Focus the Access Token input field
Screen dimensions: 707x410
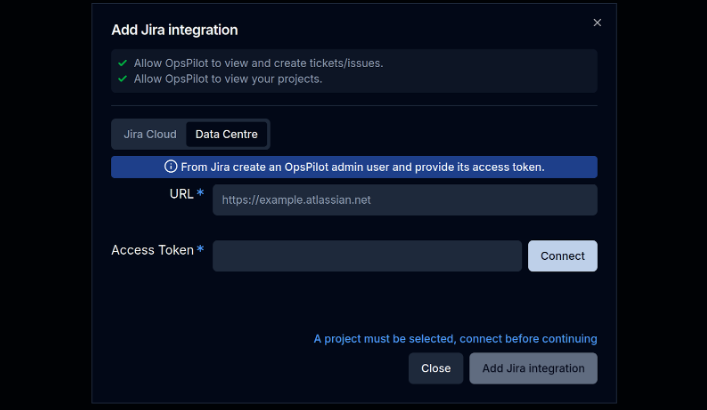(367, 256)
